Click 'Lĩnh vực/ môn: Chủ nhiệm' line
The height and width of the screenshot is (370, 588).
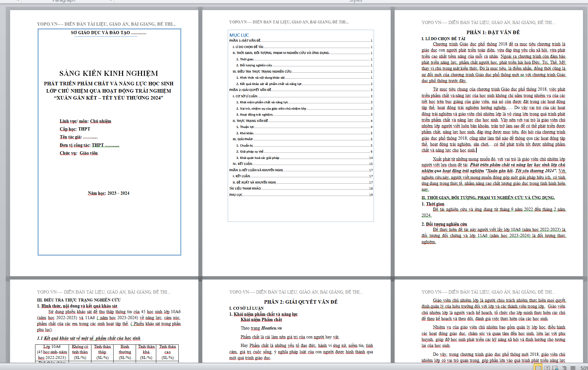[x=85, y=121]
